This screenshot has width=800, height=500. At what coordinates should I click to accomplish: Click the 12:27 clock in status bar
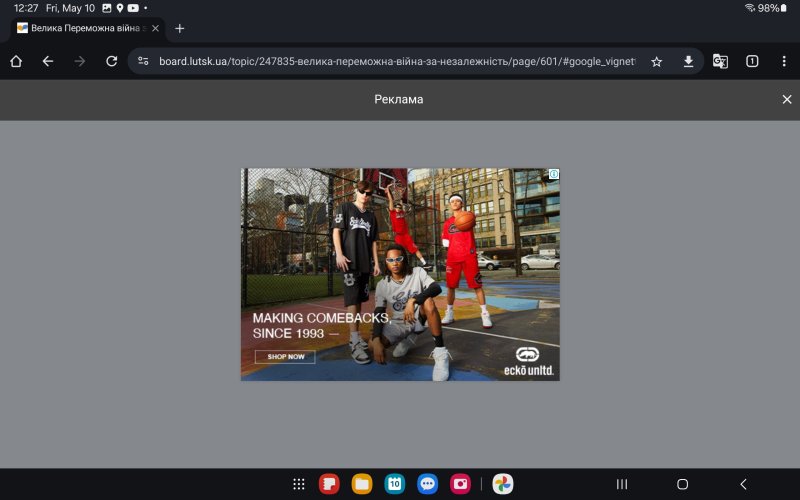click(26, 8)
